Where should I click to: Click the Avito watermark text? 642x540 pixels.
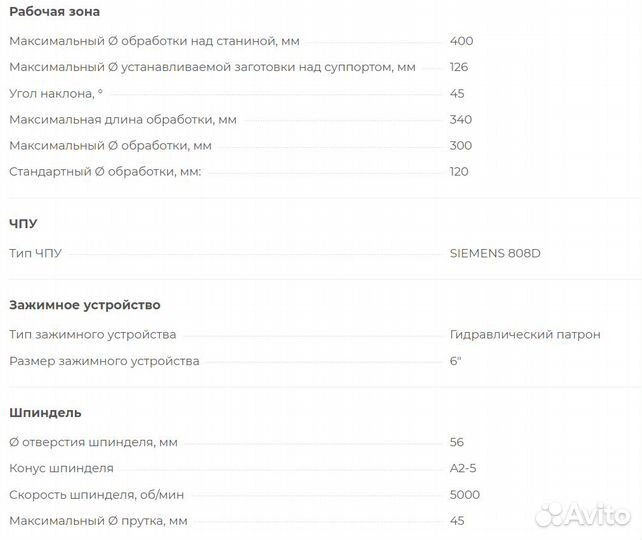click(x=599, y=514)
